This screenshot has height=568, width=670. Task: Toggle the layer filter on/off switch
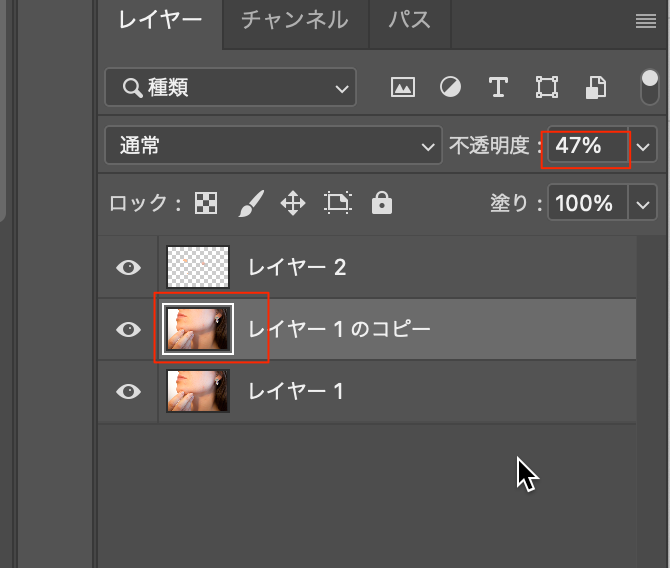(x=649, y=86)
